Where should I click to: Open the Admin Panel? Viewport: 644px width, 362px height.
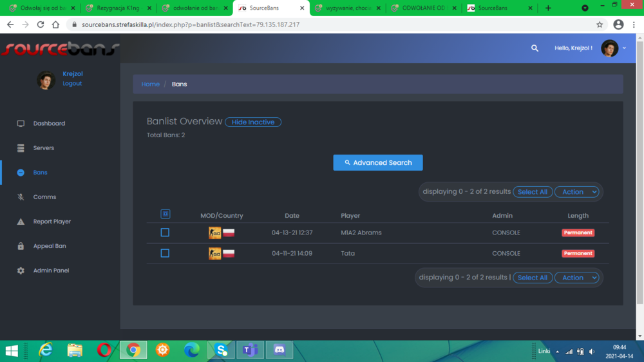tap(51, 271)
